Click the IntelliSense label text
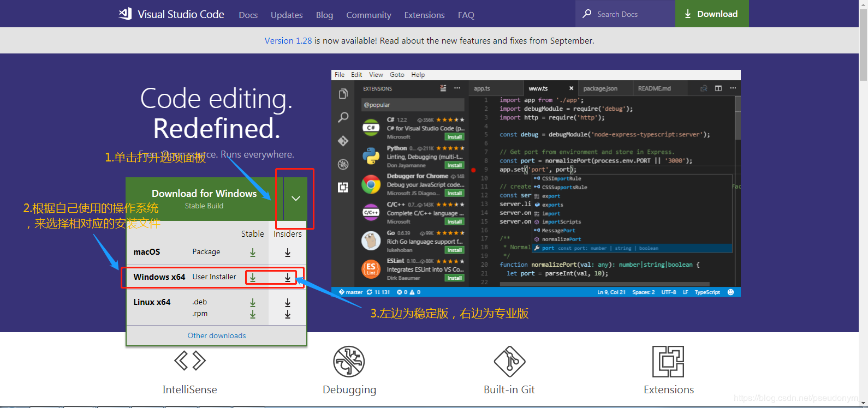This screenshot has width=868, height=408. 189,389
